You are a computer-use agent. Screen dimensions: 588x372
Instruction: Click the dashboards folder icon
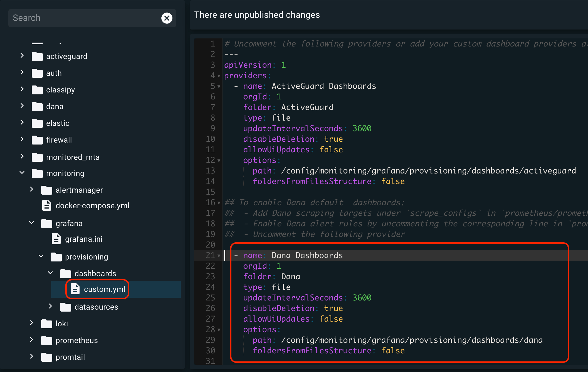coord(66,274)
